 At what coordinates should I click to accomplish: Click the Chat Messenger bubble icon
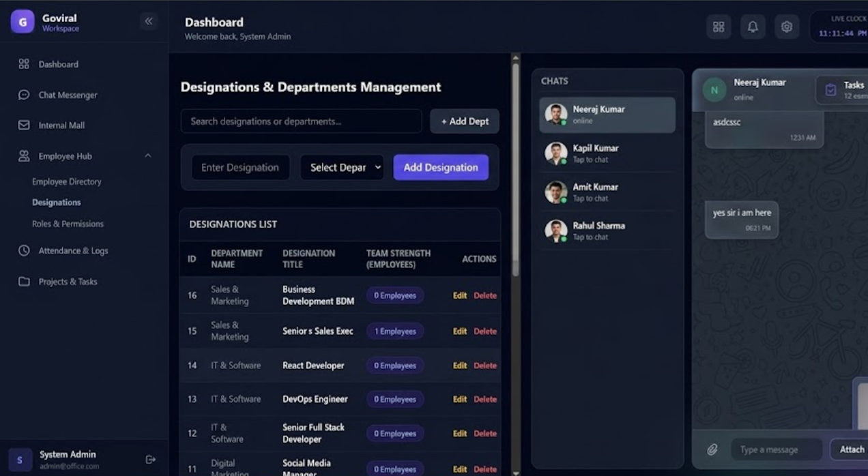pos(24,95)
